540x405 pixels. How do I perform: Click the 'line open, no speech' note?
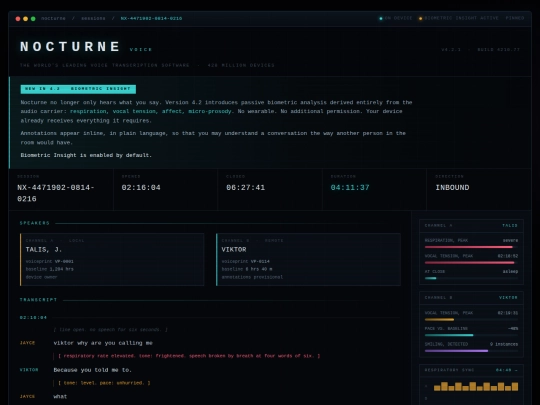(x=111, y=330)
